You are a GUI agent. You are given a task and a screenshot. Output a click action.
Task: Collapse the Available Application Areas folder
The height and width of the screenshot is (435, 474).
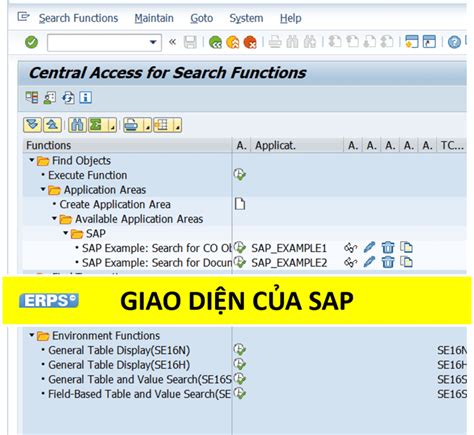(x=54, y=219)
